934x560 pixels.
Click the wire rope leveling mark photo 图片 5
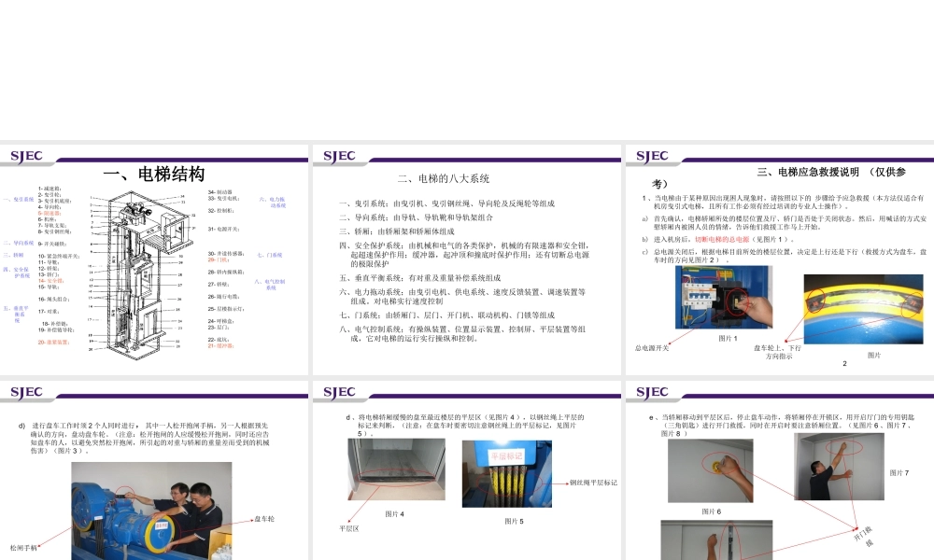(x=507, y=474)
